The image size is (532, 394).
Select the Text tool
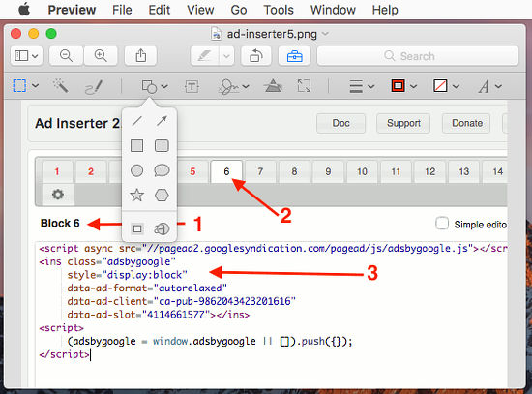pos(192,86)
